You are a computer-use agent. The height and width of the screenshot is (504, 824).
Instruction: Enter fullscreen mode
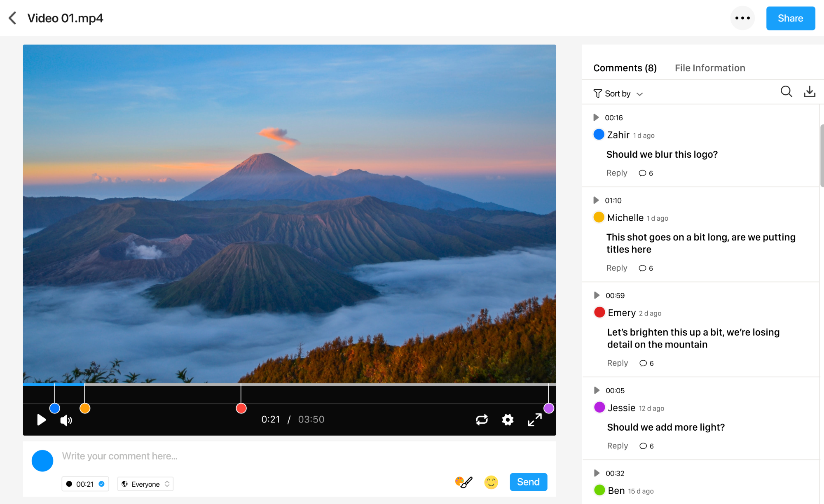(534, 420)
